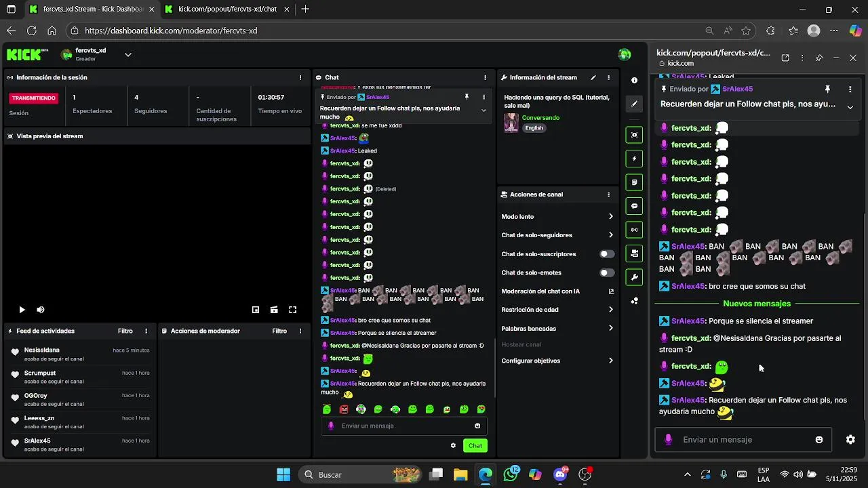Open options menu of Información del stream
The image size is (868, 488).
[x=608, y=77]
